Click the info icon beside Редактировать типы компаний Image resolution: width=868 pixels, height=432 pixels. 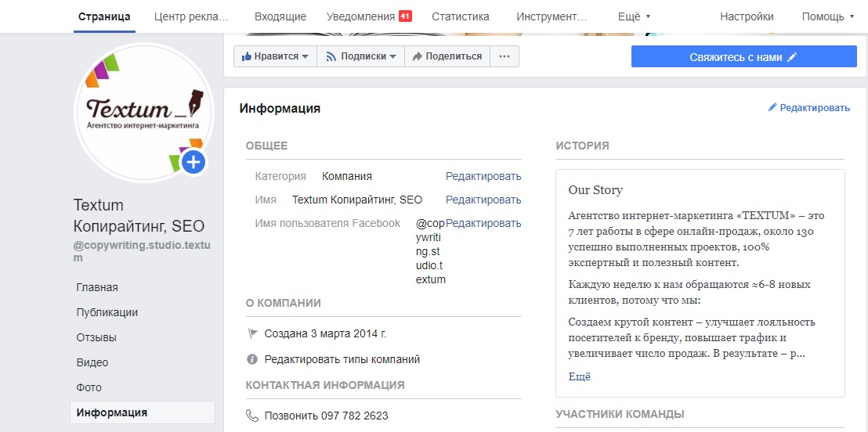pos(252,359)
